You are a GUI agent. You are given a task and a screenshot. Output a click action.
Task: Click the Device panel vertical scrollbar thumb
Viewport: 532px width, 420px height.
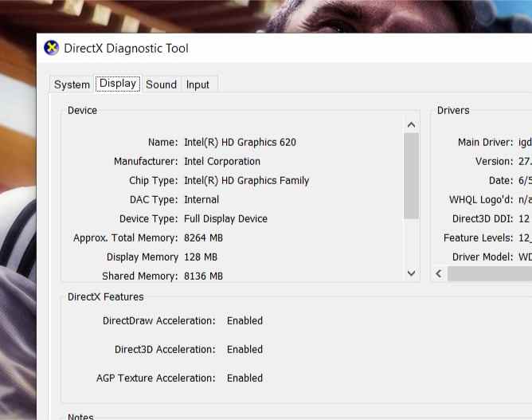(x=411, y=176)
